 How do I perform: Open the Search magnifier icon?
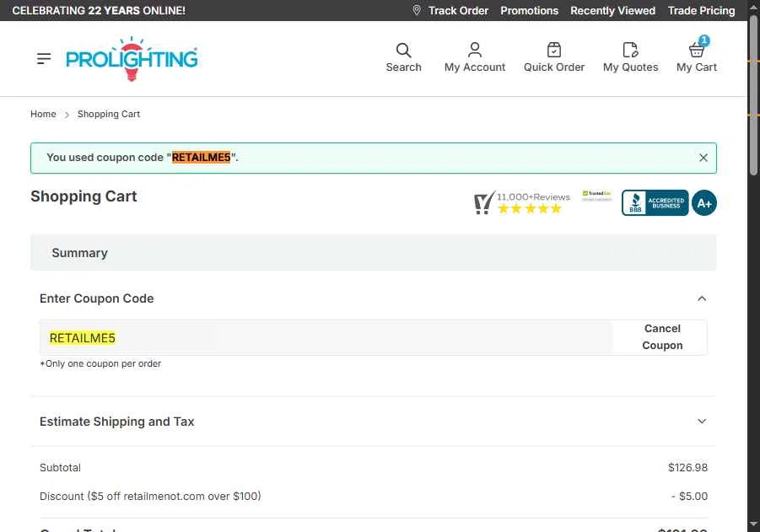[x=403, y=50]
